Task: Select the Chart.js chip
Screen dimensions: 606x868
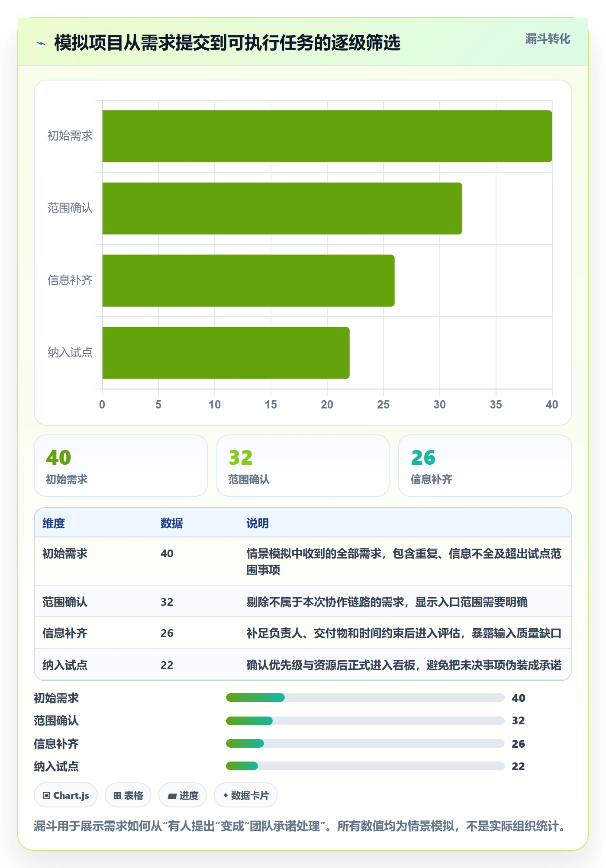Action: tap(66, 795)
